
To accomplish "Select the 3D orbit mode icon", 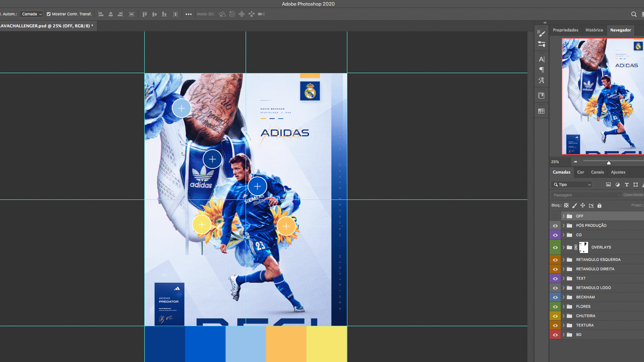I will point(222,14).
